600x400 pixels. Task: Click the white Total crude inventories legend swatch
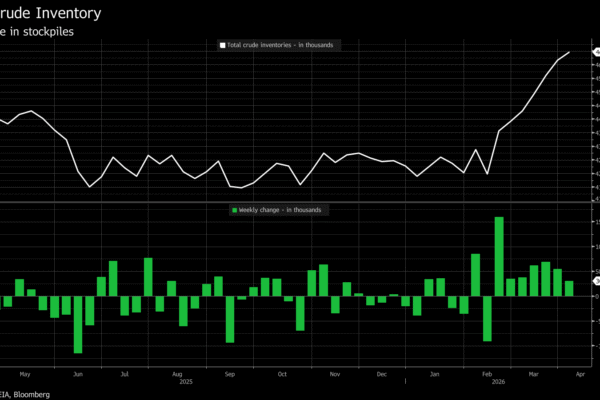click(x=222, y=45)
